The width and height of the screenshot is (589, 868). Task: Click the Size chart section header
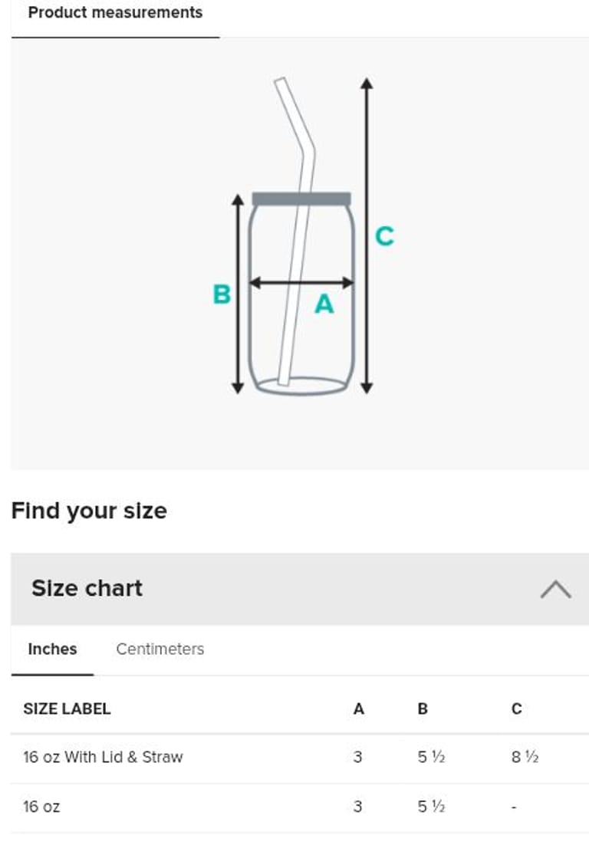[x=87, y=589]
